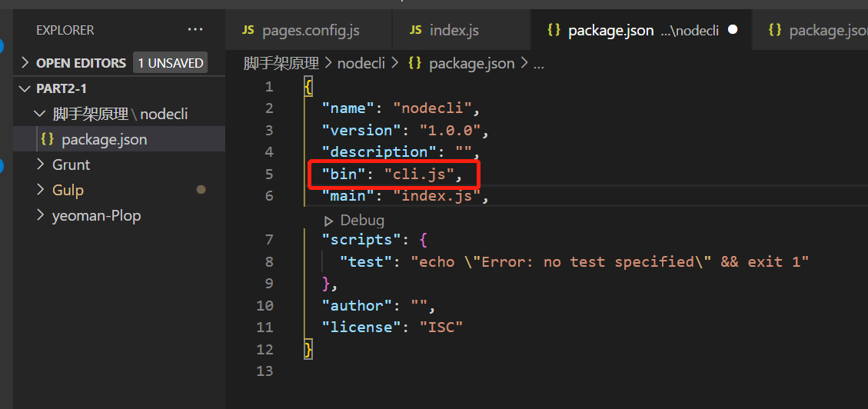
Task: Collapse the PART2-1 workspace section
Action: 25,88
